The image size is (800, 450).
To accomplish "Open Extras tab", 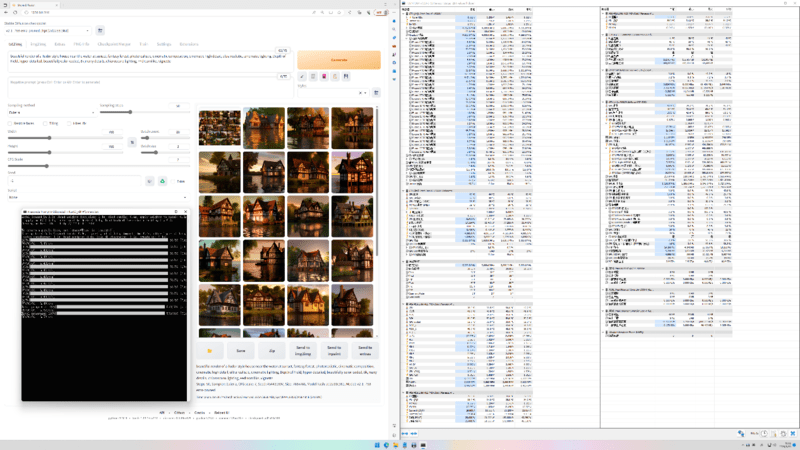I will click(60, 44).
